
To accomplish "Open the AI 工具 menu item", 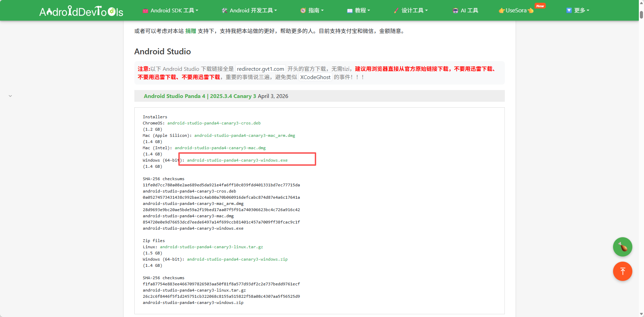I will click(465, 11).
